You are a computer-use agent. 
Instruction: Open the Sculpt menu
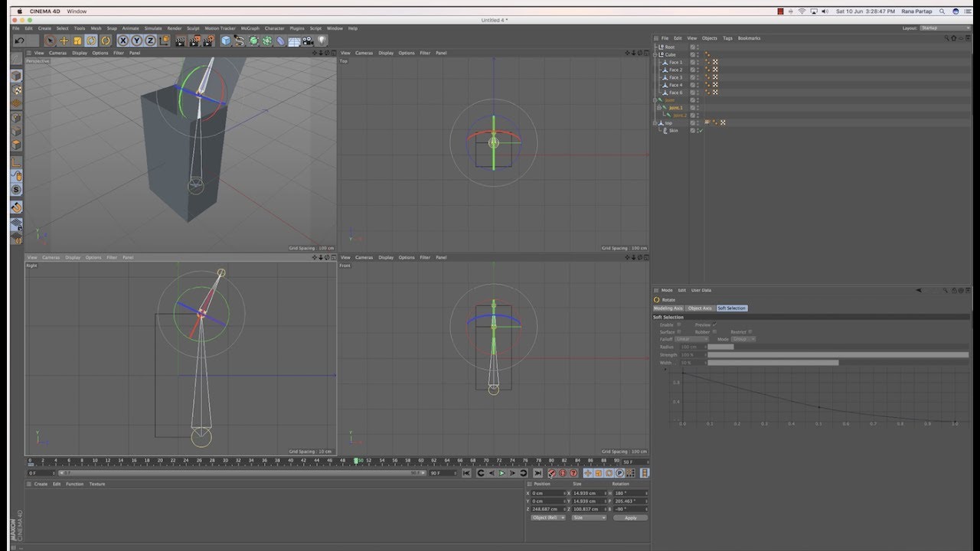point(194,28)
